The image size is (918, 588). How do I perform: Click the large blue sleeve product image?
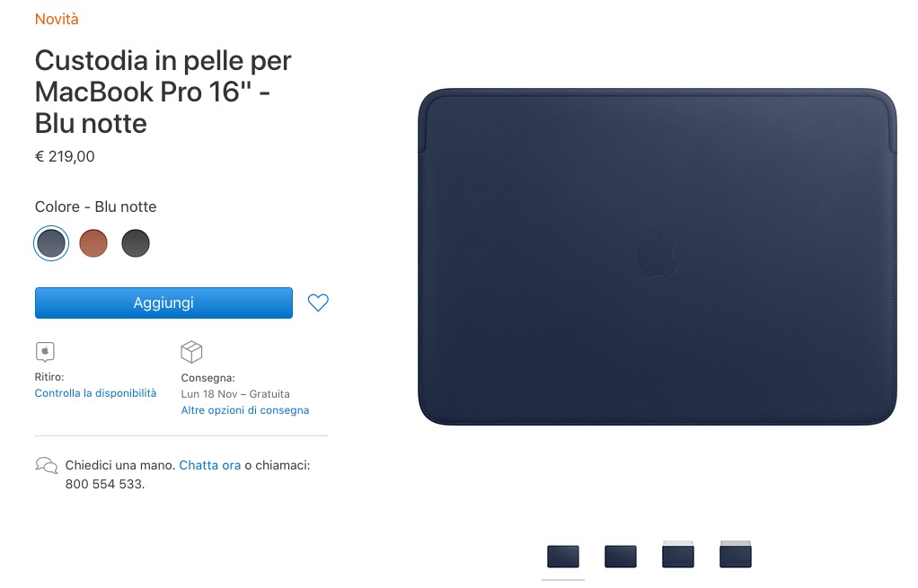(658, 256)
